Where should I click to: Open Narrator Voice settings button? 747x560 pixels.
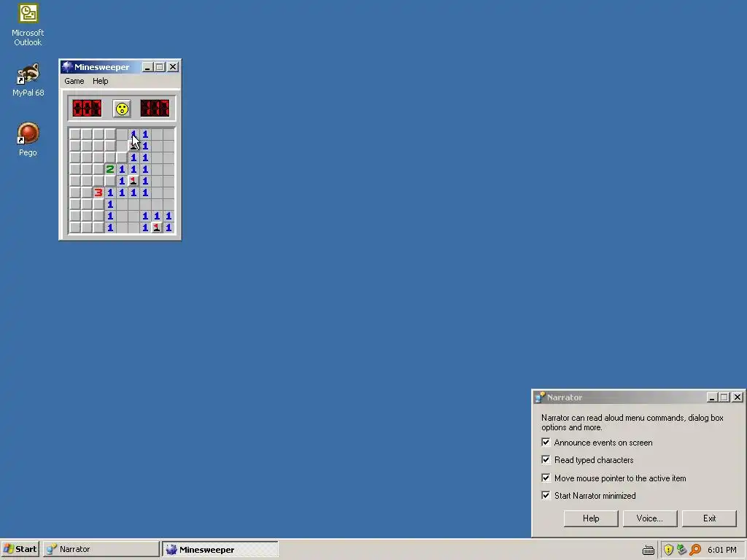click(x=650, y=518)
